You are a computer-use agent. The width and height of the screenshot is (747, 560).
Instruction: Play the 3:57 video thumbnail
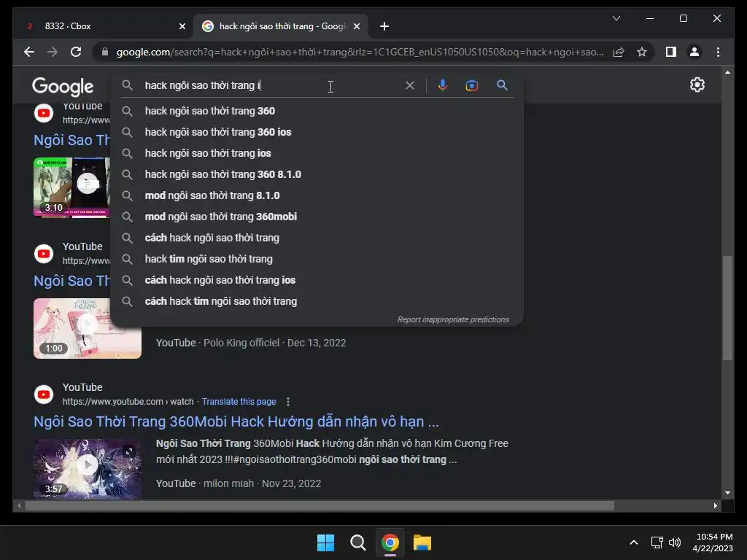coord(88,469)
